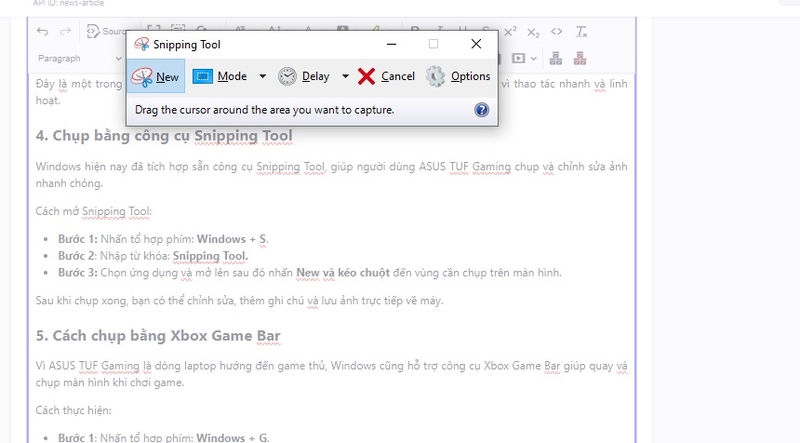Click paragraph starting 'Vì ASUS TUF Gaming là dòng laptop'

pos(331,374)
